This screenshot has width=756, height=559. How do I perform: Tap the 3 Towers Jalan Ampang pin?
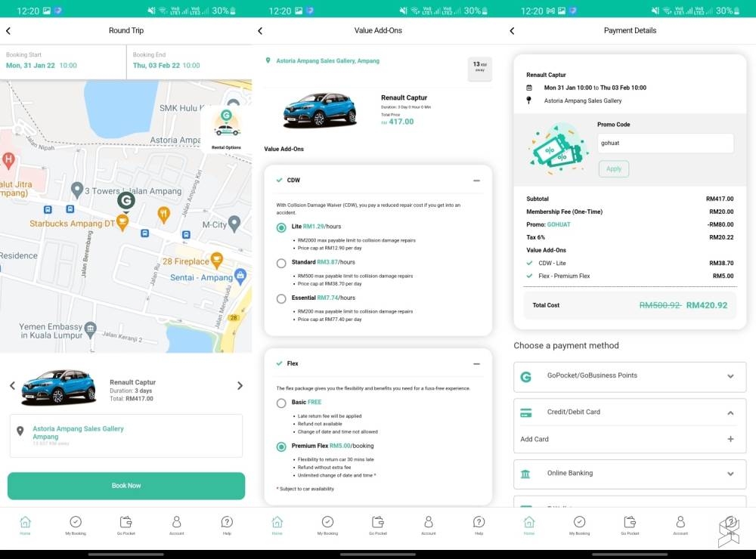76,190
